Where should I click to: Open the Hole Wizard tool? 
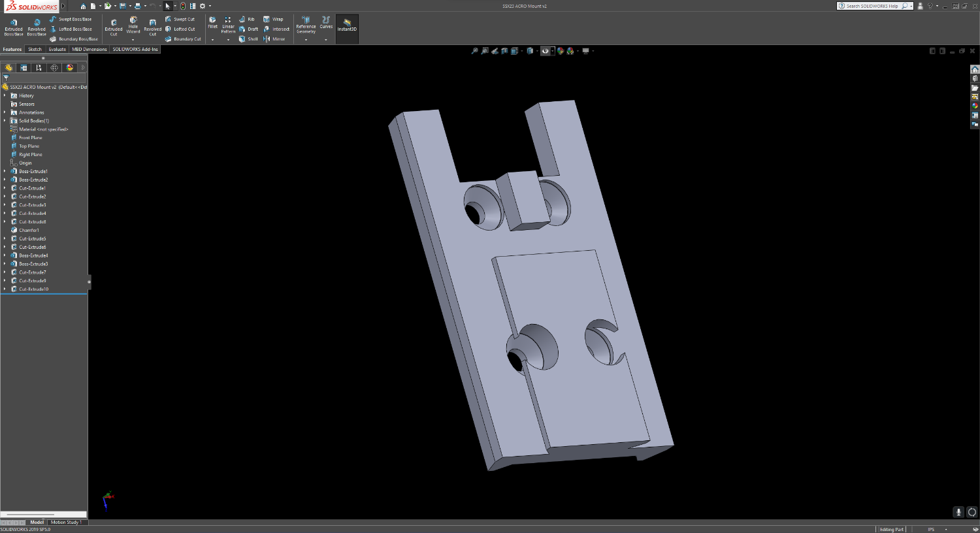tap(133, 25)
